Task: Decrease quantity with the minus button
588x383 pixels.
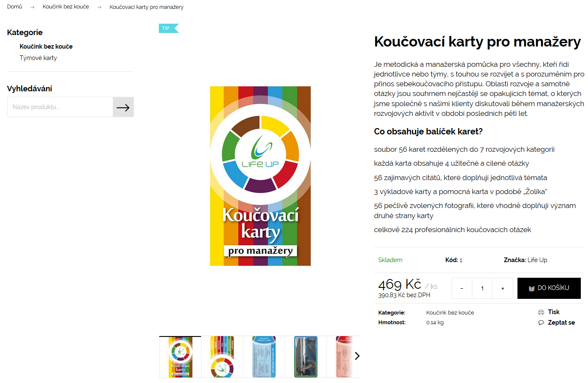Action: [x=462, y=288]
